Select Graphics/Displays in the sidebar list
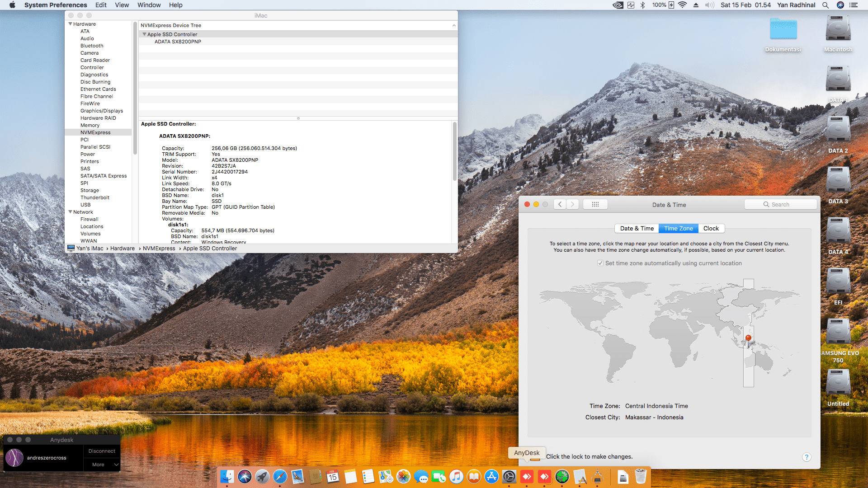 coord(102,111)
